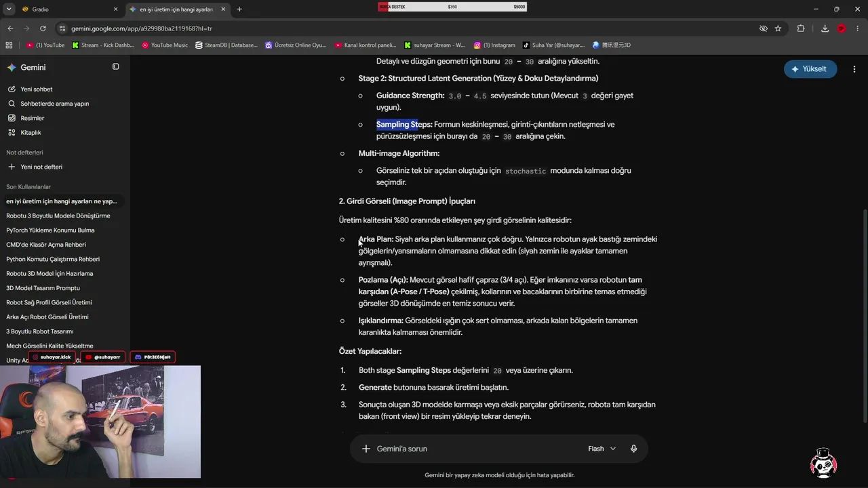Switch to the Gradio browser tab

(68, 9)
